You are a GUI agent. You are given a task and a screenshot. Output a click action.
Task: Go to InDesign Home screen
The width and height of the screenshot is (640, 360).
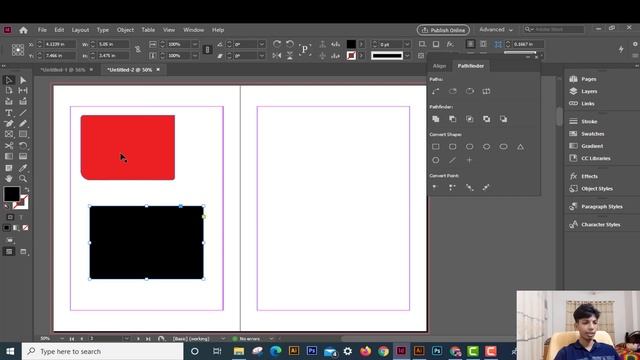coord(23,30)
